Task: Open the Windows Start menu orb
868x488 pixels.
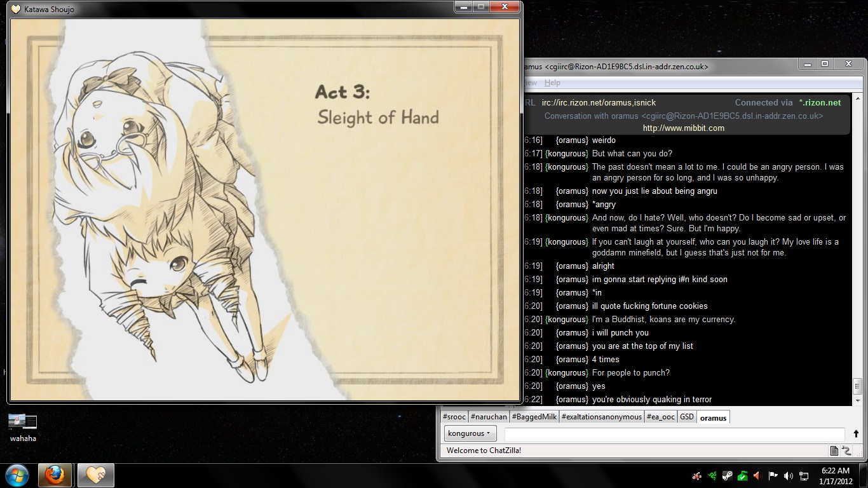Action: pos(17,475)
